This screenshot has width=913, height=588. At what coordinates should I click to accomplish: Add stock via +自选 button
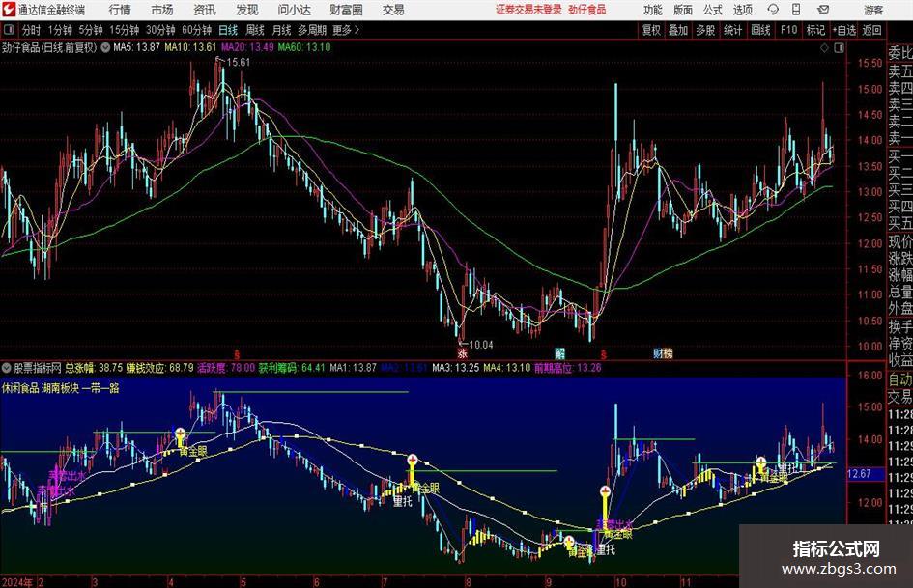coord(843,30)
